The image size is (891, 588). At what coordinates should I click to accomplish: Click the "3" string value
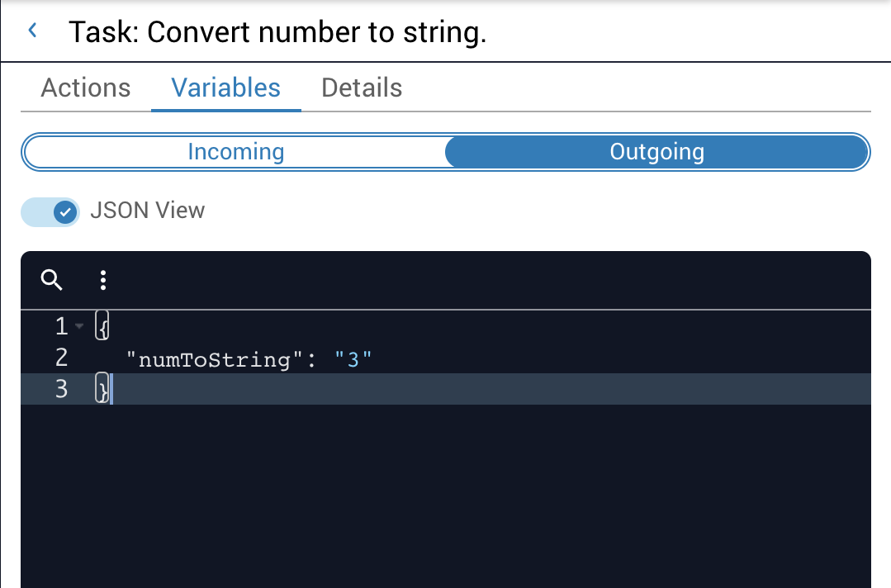(x=353, y=359)
